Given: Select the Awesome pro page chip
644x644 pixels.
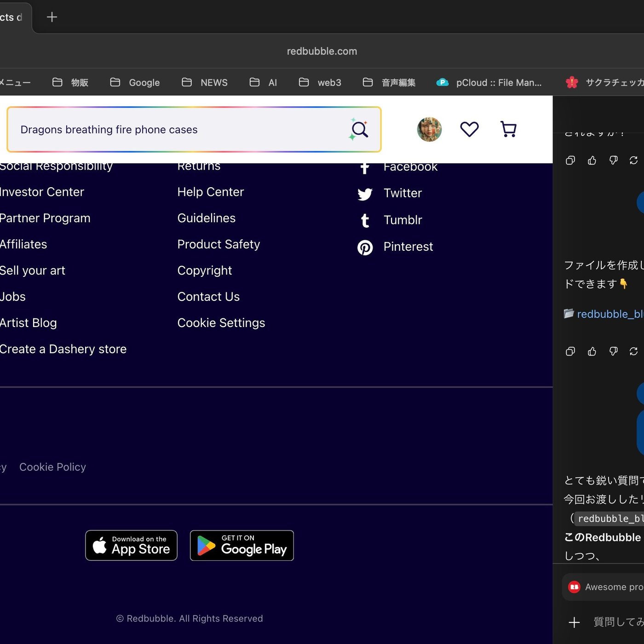Looking at the screenshot, I should click(603, 587).
